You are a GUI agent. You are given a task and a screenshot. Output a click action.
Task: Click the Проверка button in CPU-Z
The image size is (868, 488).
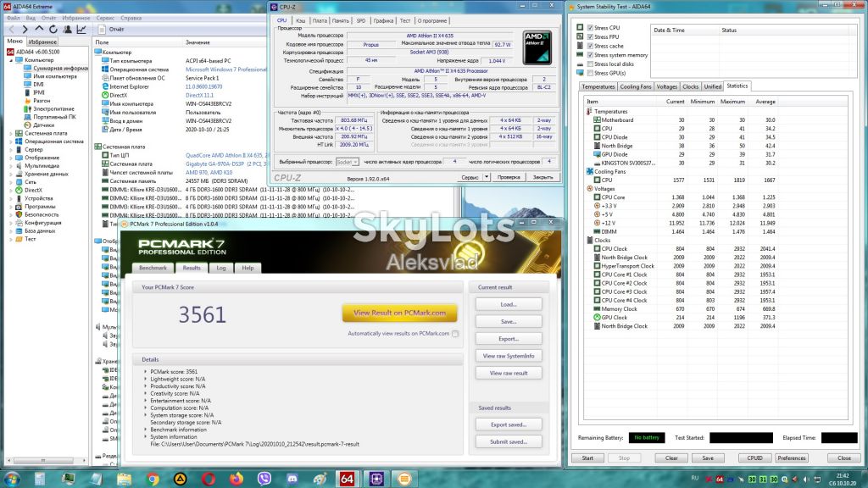point(509,177)
